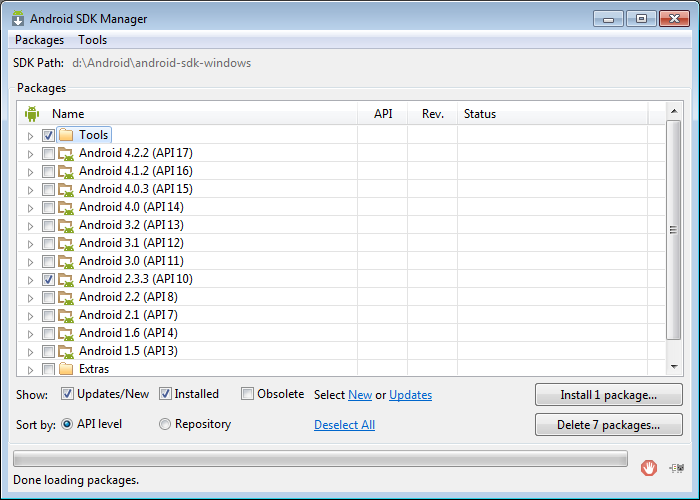Open the Tools menu in menu bar
This screenshot has height=500, width=700.
click(92, 40)
